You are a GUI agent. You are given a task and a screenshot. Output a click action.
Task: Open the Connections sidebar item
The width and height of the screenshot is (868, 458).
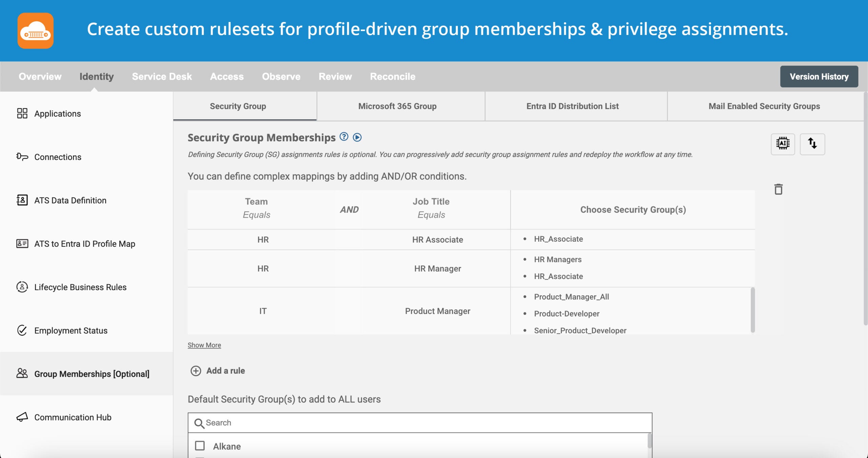click(58, 157)
